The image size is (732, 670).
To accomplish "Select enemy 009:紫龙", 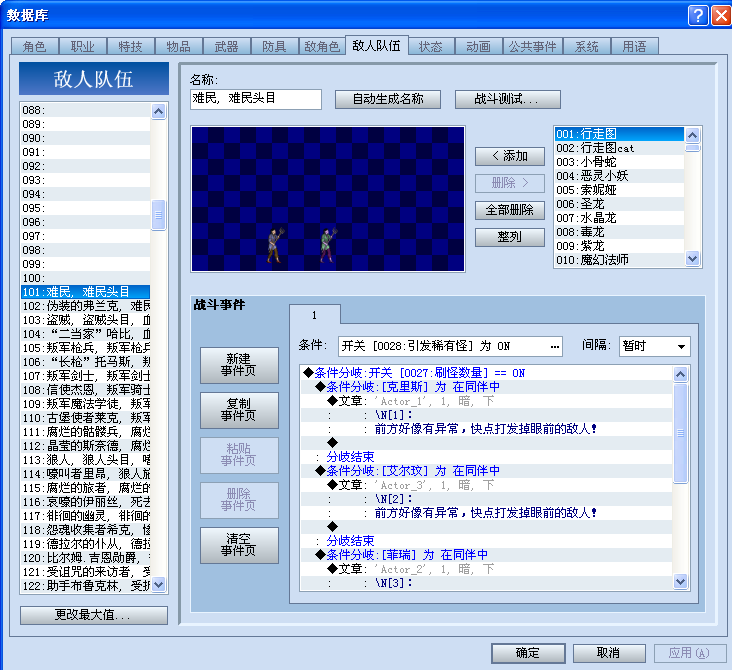I will click(x=619, y=246).
